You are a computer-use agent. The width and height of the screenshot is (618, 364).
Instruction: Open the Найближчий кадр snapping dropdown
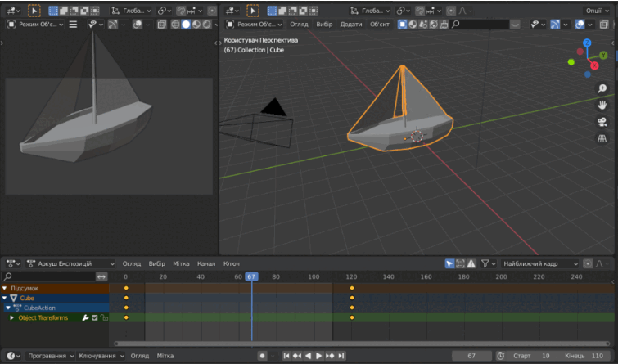[539, 263]
